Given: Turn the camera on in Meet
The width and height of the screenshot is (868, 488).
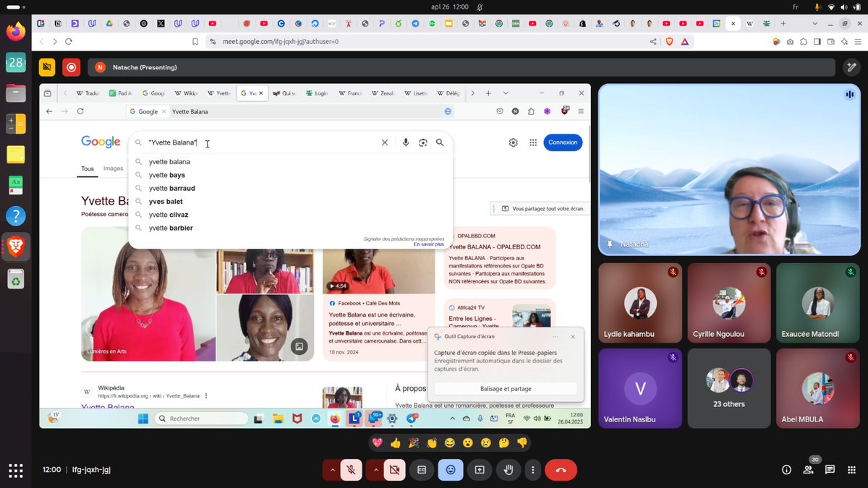Looking at the screenshot, I should 394,469.
